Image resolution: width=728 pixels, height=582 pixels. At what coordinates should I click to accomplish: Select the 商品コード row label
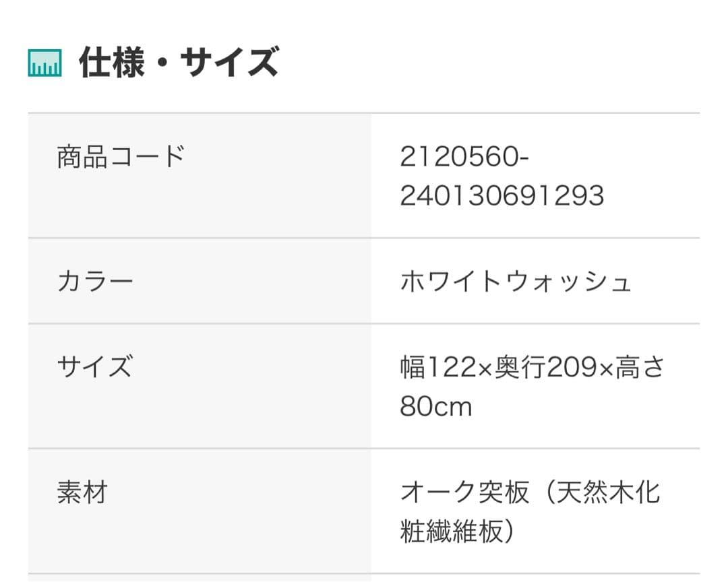121,157
